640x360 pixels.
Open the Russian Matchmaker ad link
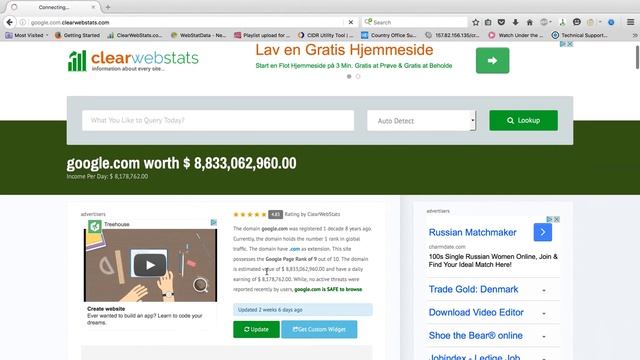coord(472,232)
